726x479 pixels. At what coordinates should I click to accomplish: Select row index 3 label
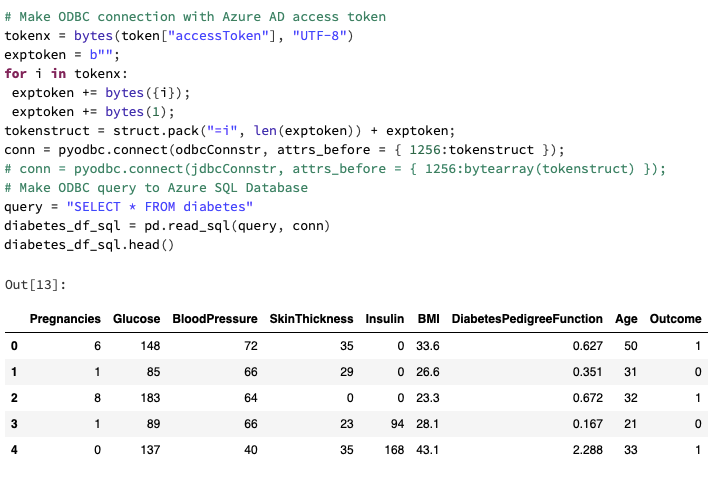(14, 423)
